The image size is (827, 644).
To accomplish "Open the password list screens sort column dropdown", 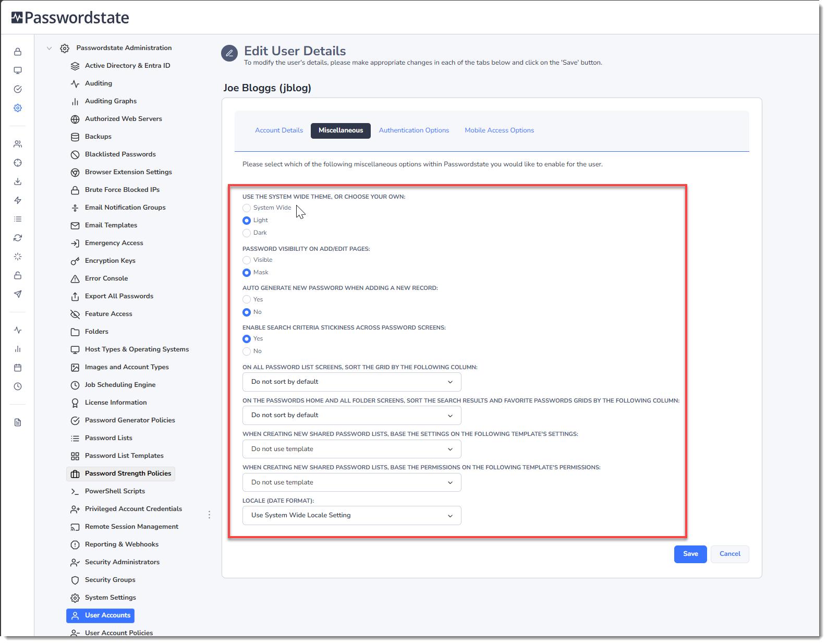I will coord(352,382).
